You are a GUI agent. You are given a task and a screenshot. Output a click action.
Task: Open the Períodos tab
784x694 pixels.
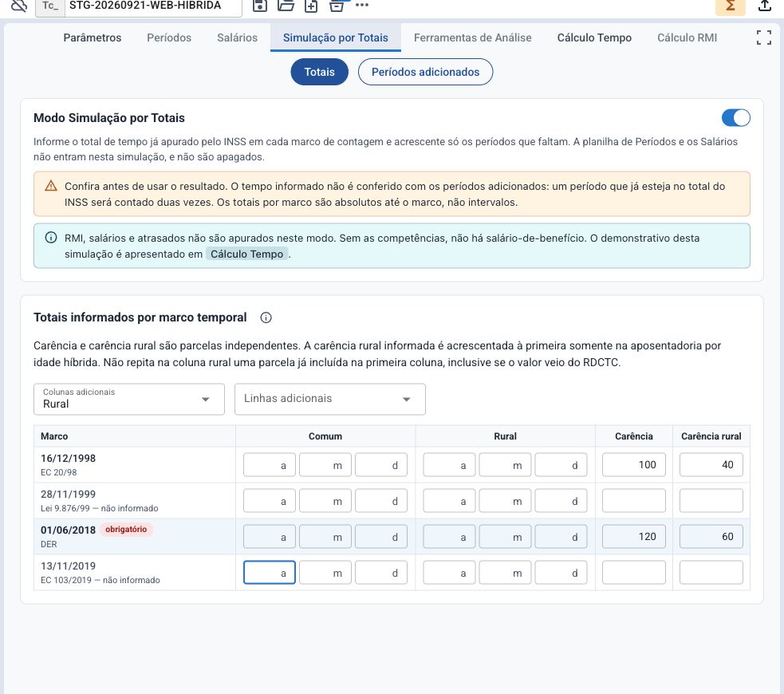(169, 37)
